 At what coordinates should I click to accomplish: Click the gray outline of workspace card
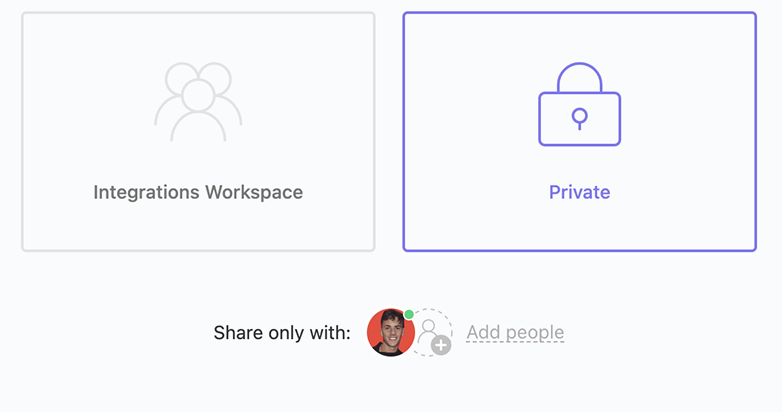pyautogui.click(x=22, y=132)
